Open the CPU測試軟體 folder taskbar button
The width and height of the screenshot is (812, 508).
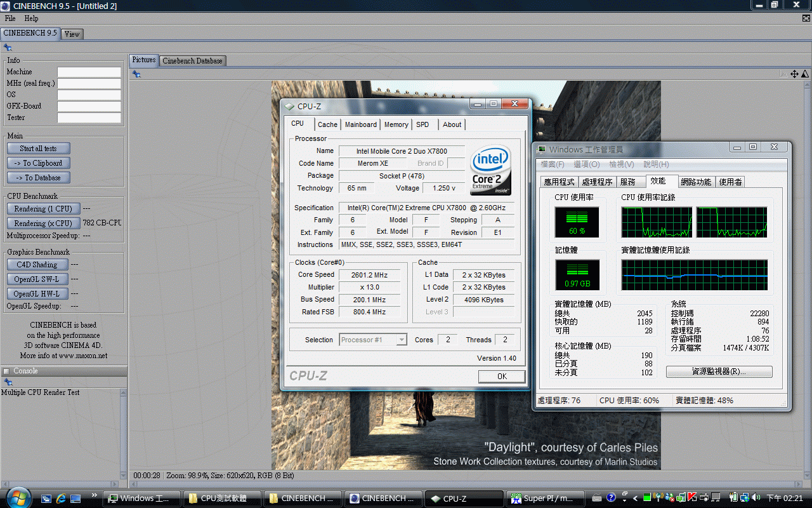223,498
